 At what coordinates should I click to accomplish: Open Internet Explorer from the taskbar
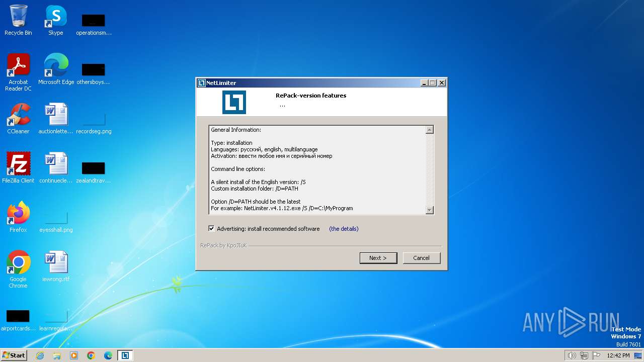(x=40, y=355)
